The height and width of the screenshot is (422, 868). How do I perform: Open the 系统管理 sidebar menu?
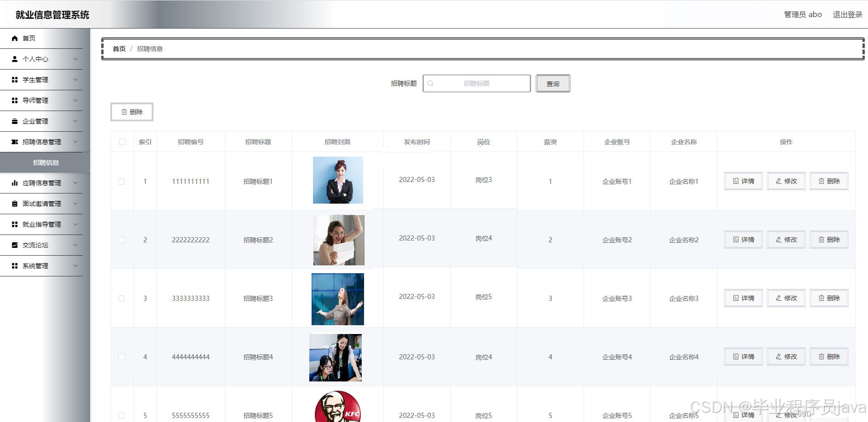(x=41, y=266)
